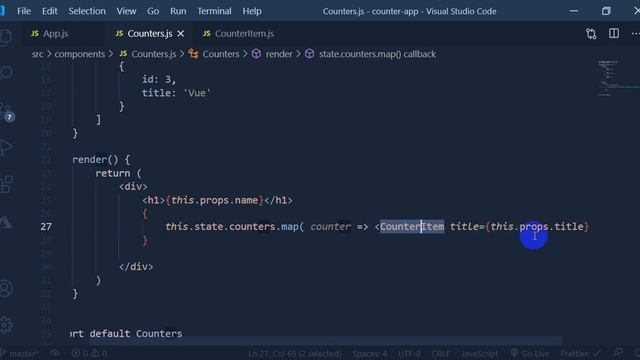Screen dimensions: 640x360
Task: Click the 'title' attribute on CounterItem
Action: pos(464,227)
